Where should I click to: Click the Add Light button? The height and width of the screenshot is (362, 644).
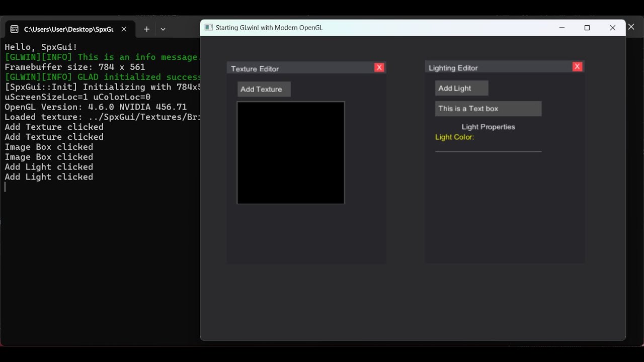tap(461, 88)
